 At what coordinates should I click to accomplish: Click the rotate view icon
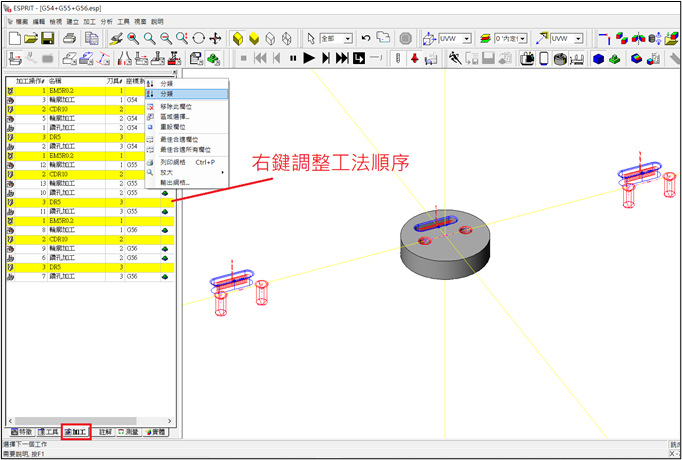(198, 38)
